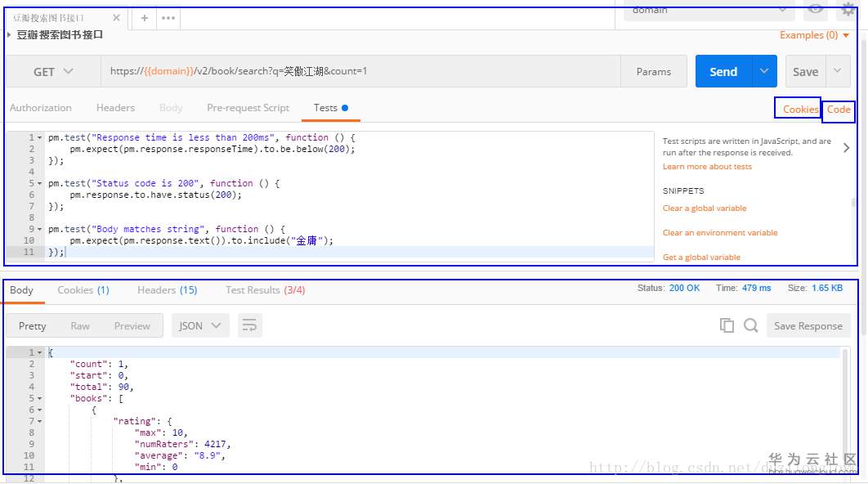Screen dimensions: 868x484
Task: Switch to the Pre-request Script tab
Action: click(x=248, y=108)
